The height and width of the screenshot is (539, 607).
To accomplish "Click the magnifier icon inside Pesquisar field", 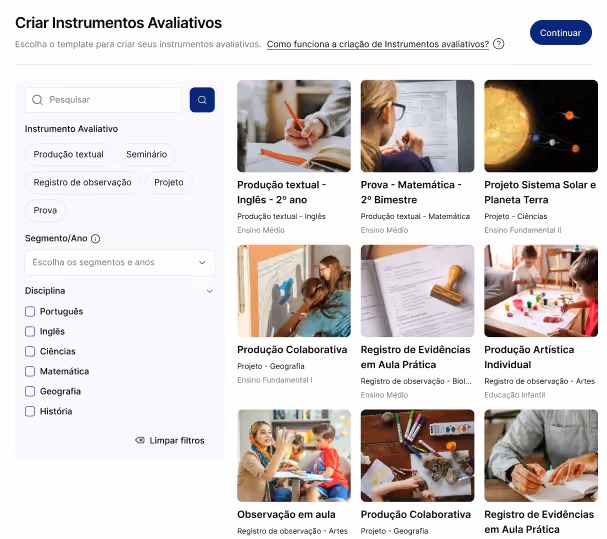I will [37, 100].
